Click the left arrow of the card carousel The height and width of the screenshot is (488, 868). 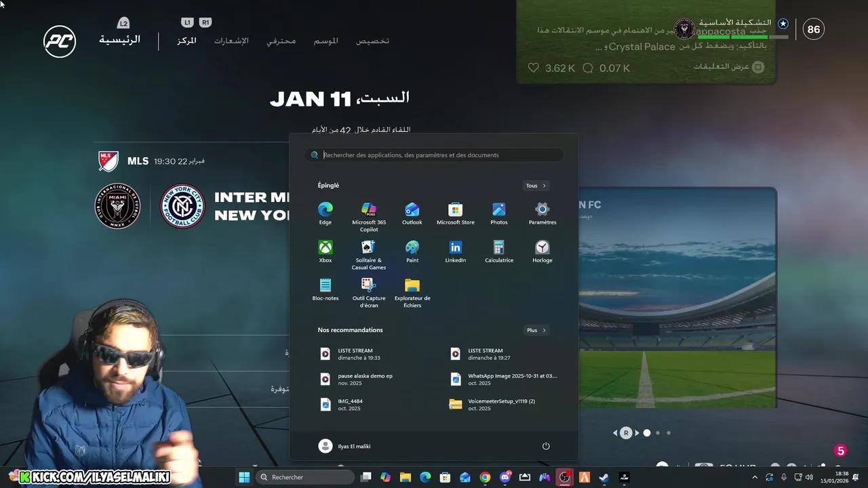point(616,432)
